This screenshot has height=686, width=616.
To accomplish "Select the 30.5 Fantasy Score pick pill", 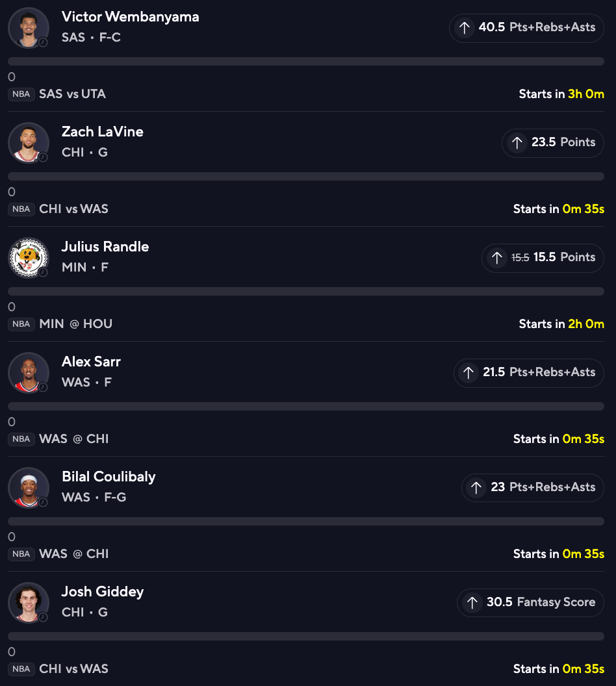I will pyautogui.click(x=530, y=603).
